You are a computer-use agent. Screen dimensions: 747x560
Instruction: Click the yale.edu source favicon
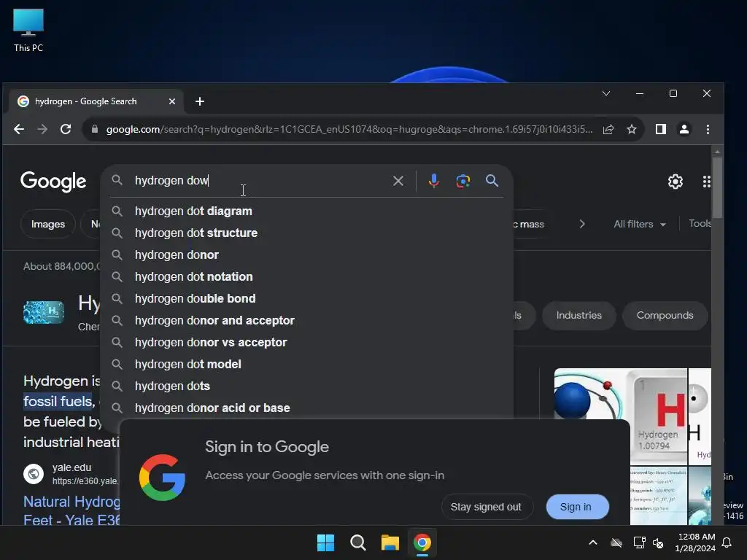point(34,474)
